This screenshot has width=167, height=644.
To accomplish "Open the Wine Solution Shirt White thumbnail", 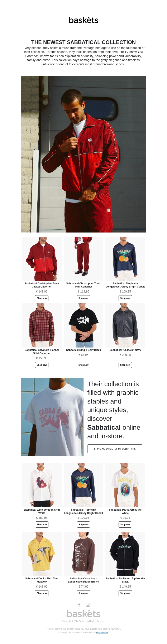I will [x=42, y=485].
